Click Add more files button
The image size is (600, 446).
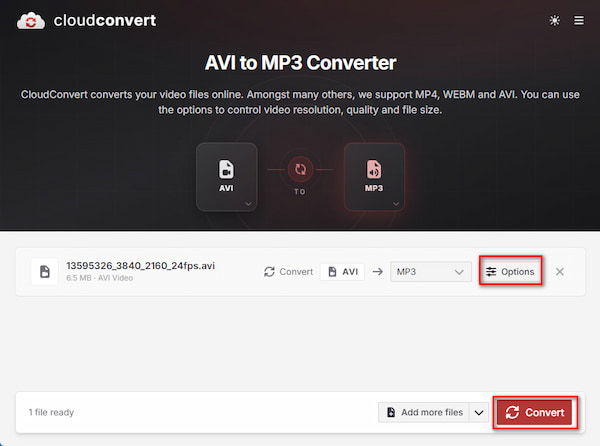point(424,412)
